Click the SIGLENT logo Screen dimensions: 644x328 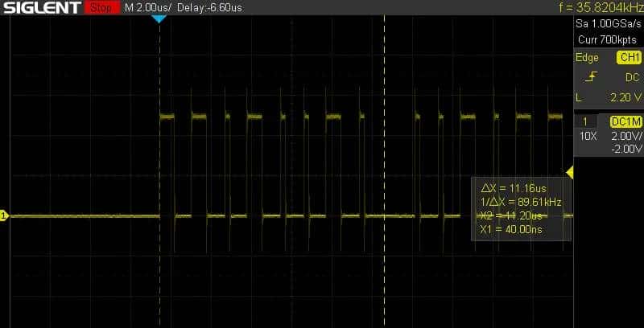(x=43, y=7)
